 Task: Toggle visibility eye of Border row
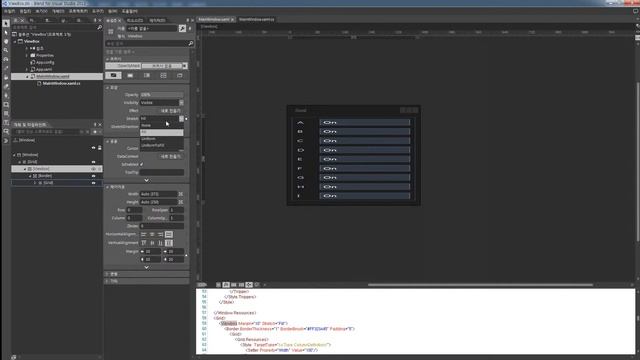pyautogui.click(x=93, y=176)
